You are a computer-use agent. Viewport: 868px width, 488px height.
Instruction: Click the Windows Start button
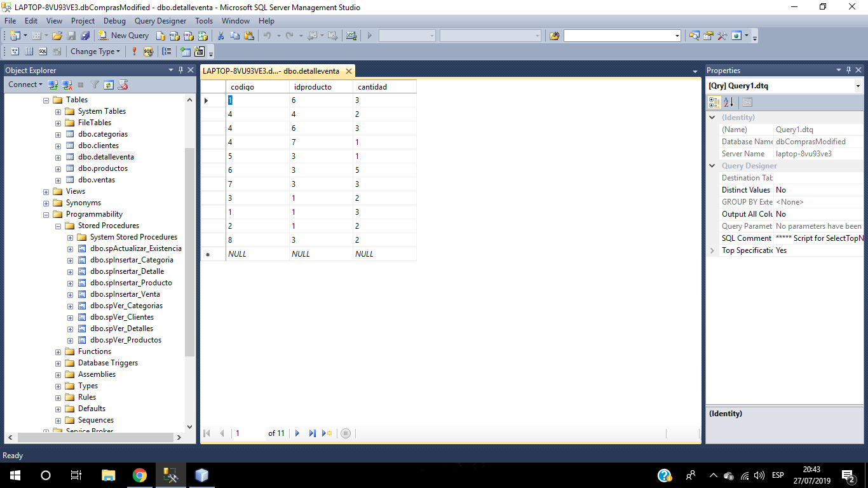[x=15, y=475]
